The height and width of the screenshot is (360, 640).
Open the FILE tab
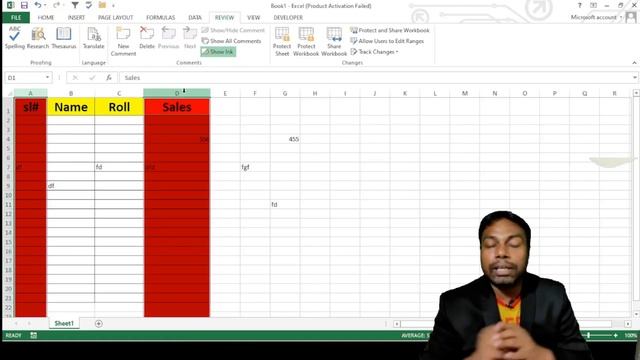pos(16,18)
